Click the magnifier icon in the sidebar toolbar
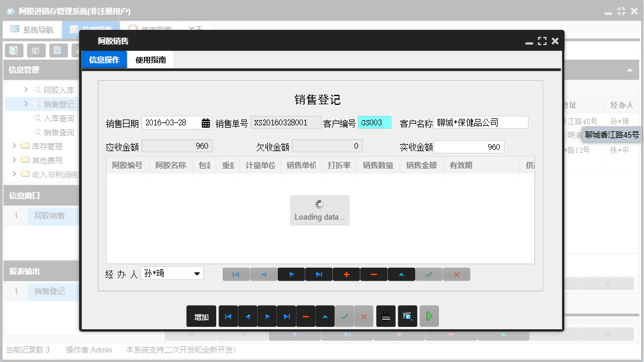 (x=13, y=50)
